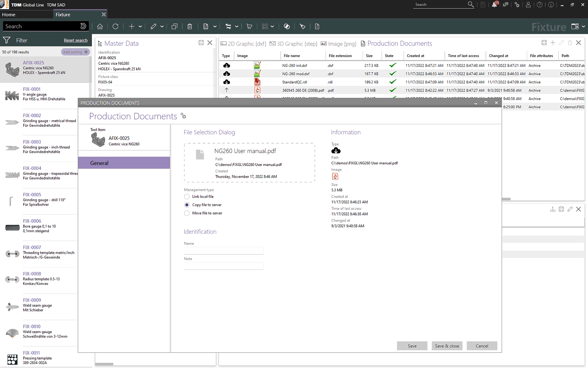The image size is (588, 368).
Task: Select the Link local file option
Action: (x=187, y=197)
